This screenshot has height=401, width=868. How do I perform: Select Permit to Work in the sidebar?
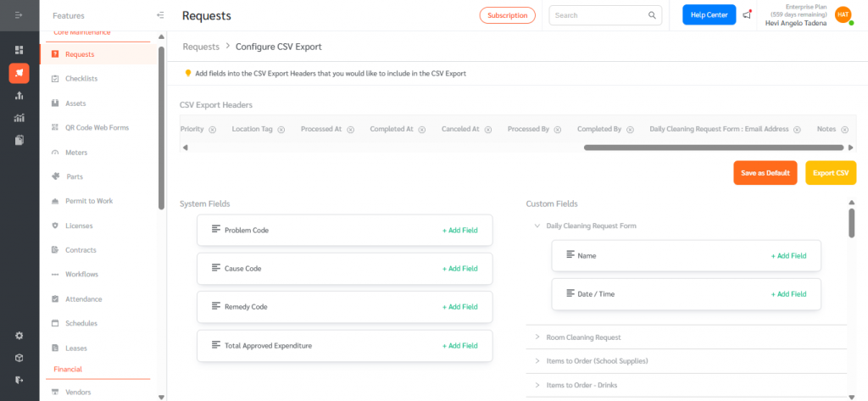[89, 201]
